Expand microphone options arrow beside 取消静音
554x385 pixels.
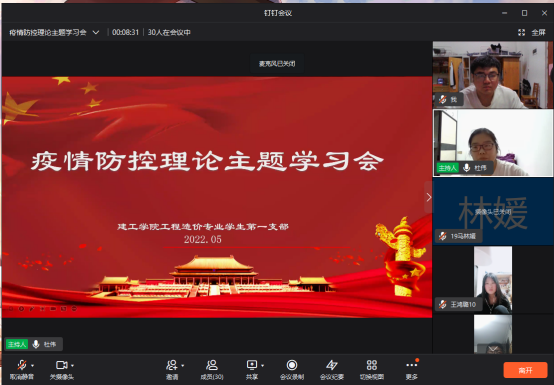(x=33, y=366)
